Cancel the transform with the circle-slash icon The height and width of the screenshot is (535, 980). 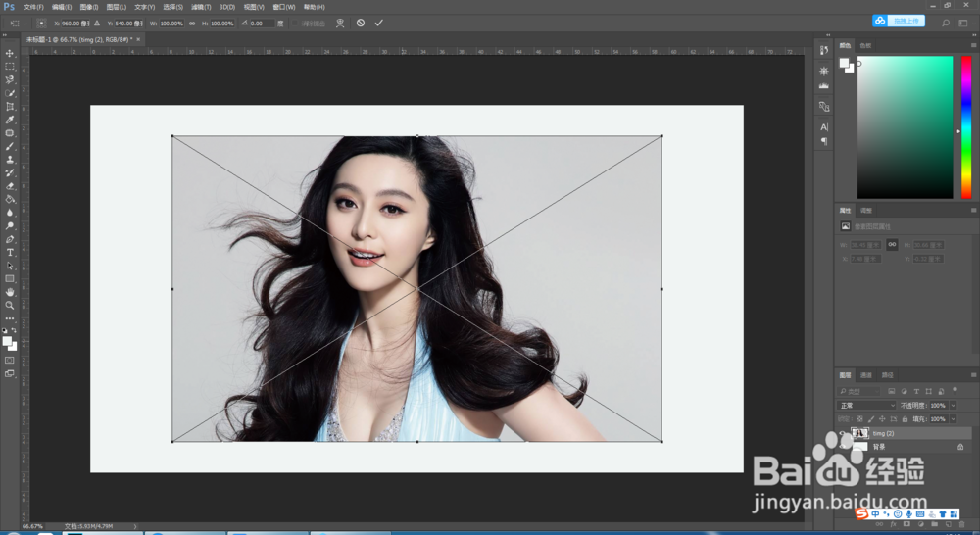(x=361, y=23)
